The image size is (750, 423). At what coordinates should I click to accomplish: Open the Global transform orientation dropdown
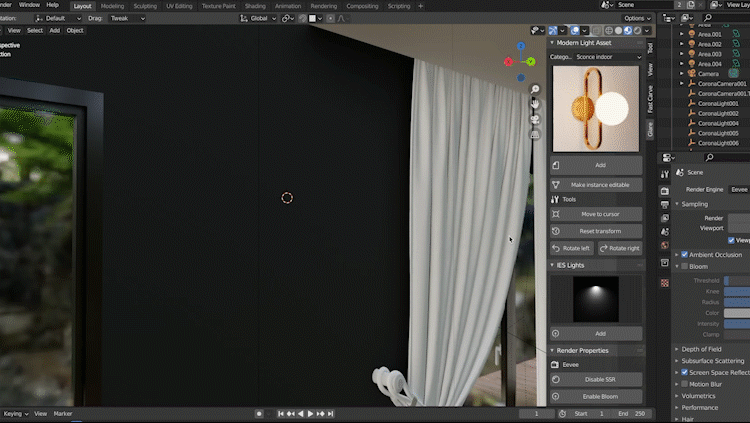258,18
